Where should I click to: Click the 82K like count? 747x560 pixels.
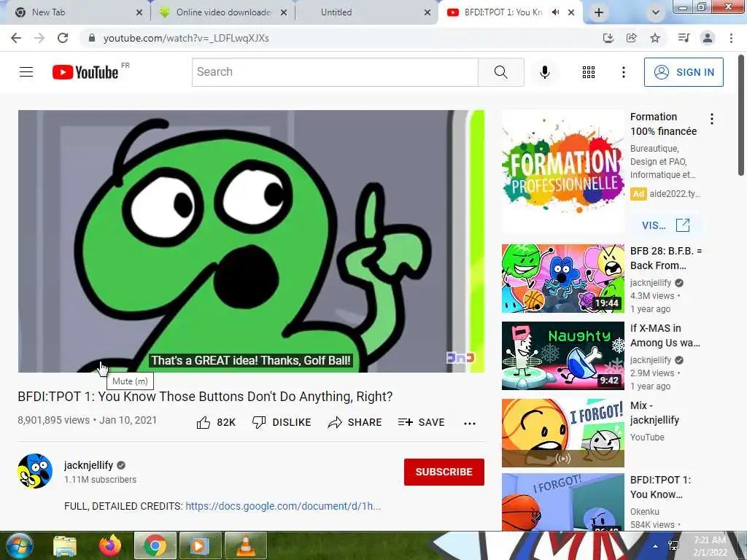pyautogui.click(x=226, y=422)
